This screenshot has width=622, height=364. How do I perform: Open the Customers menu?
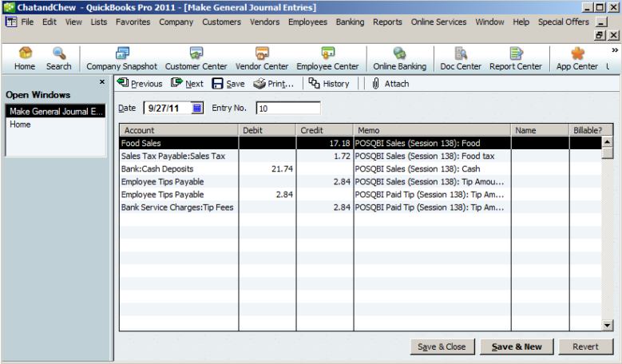[221, 22]
